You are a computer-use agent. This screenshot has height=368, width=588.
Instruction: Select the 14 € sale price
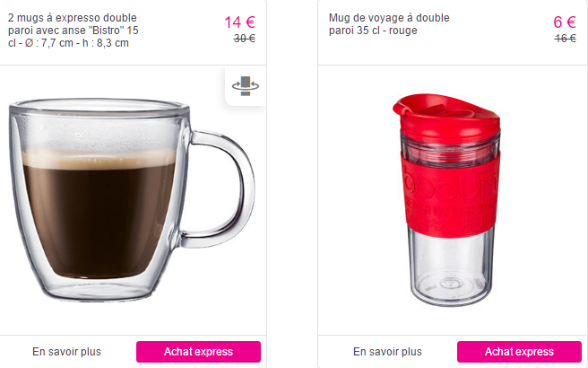tap(239, 22)
